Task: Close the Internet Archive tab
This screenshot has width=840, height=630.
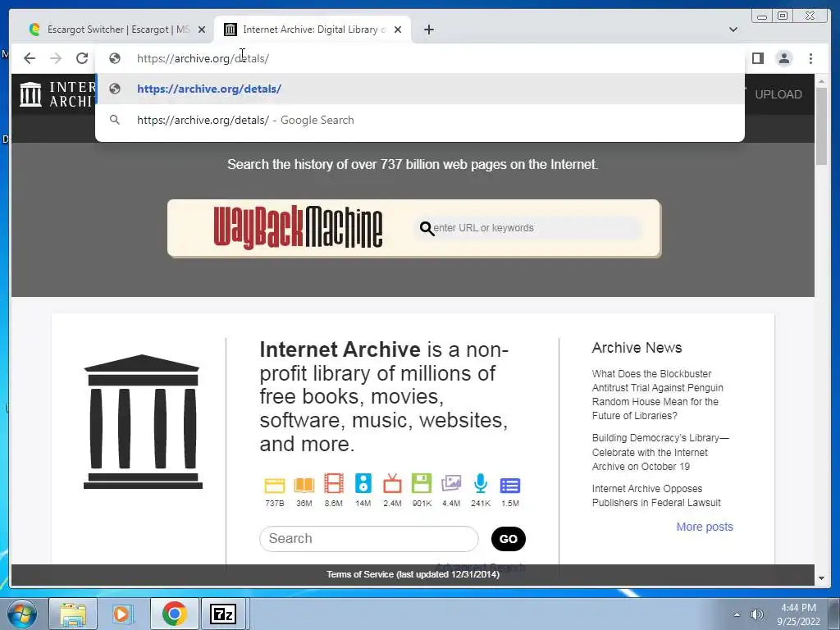Action: click(398, 30)
